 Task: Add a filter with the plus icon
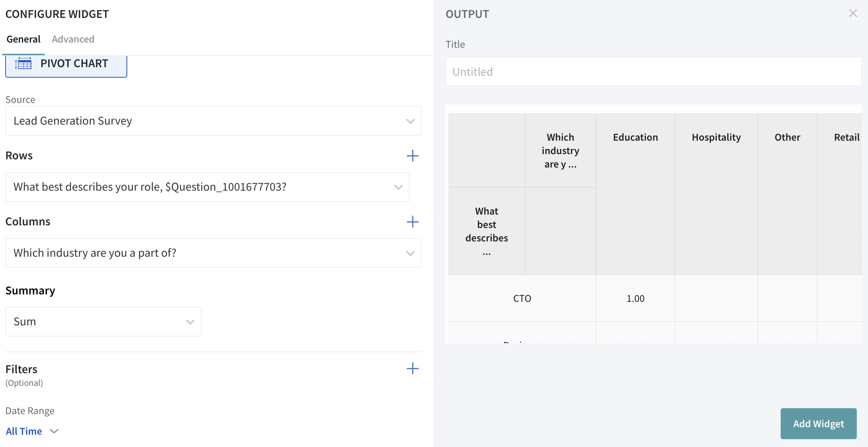[x=412, y=369]
